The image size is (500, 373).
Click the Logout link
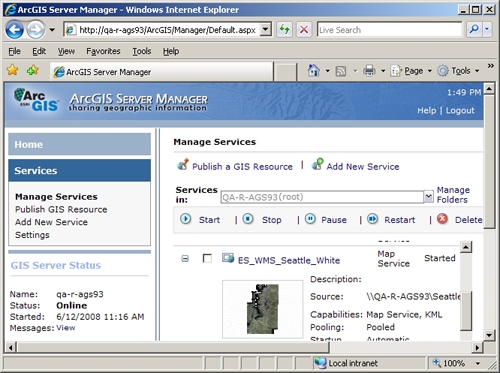point(460,110)
